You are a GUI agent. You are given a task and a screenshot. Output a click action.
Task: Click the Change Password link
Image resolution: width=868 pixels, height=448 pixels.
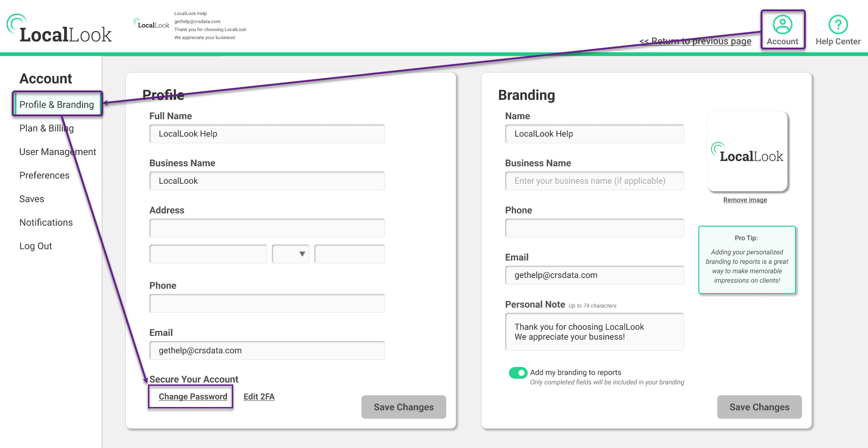click(x=193, y=397)
